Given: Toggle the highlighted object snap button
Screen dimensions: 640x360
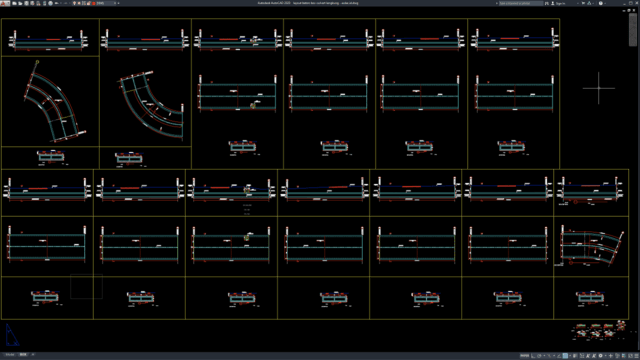Looking at the screenshot, I should pyautogui.click(x=565, y=356).
